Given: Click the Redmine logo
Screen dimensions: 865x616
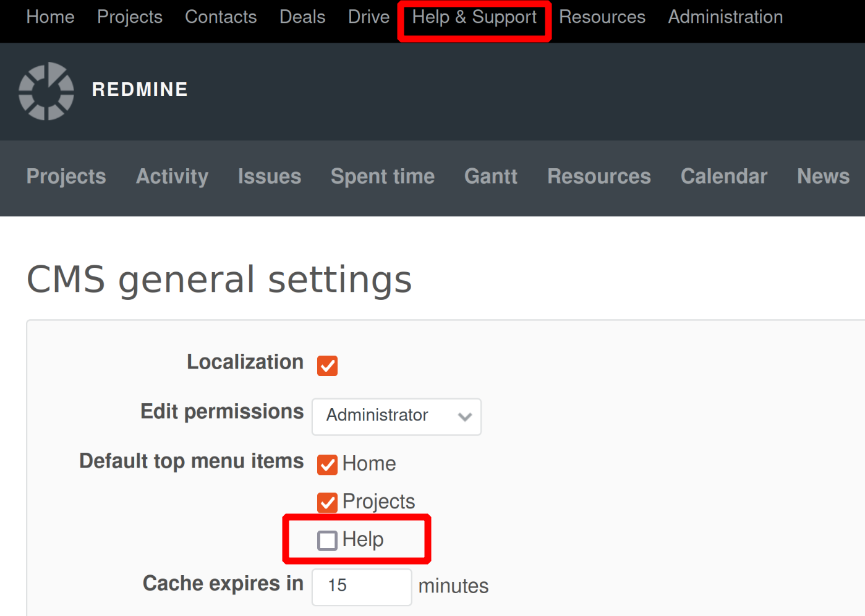Looking at the screenshot, I should point(46,91).
